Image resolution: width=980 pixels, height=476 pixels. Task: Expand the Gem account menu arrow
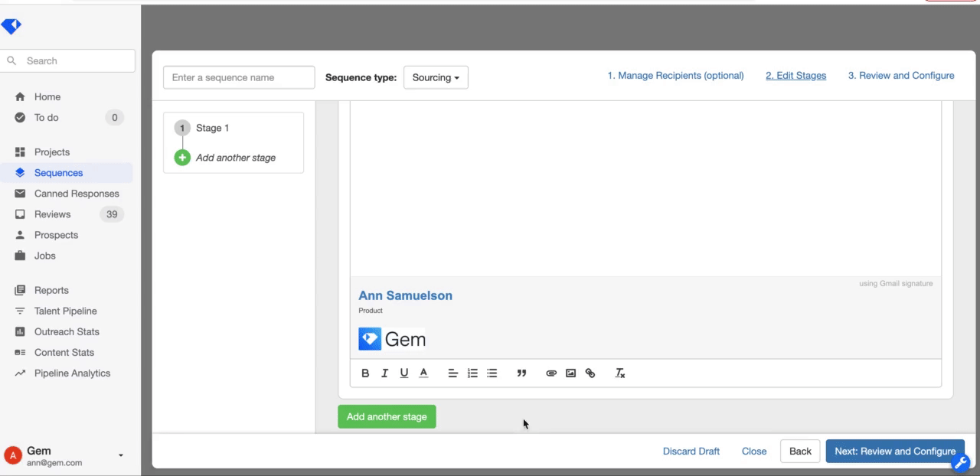click(x=121, y=456)
